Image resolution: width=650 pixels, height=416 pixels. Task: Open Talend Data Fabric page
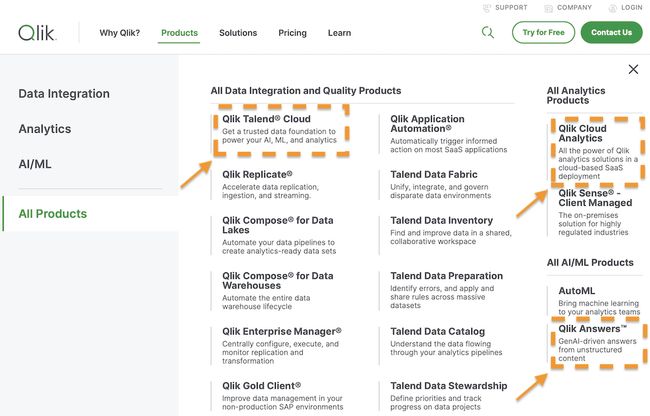[x=434, y=174]
